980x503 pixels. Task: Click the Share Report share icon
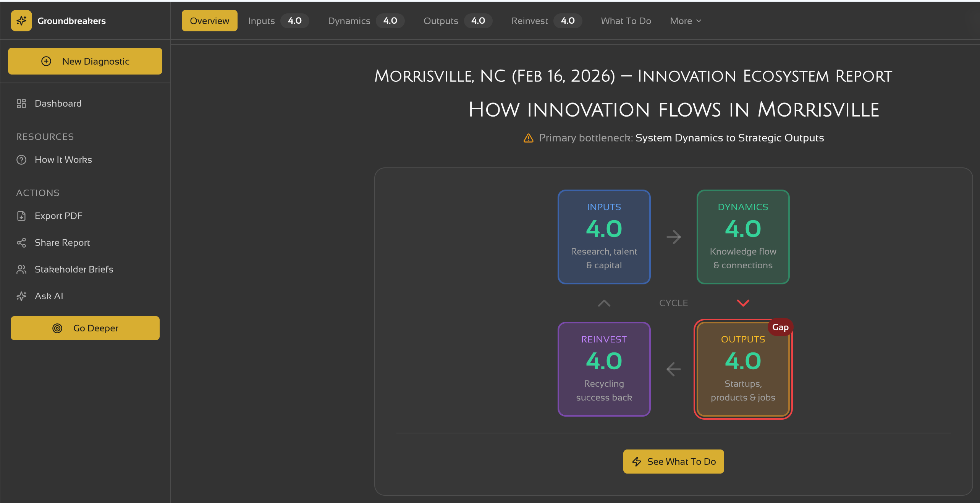click(21, 243)
